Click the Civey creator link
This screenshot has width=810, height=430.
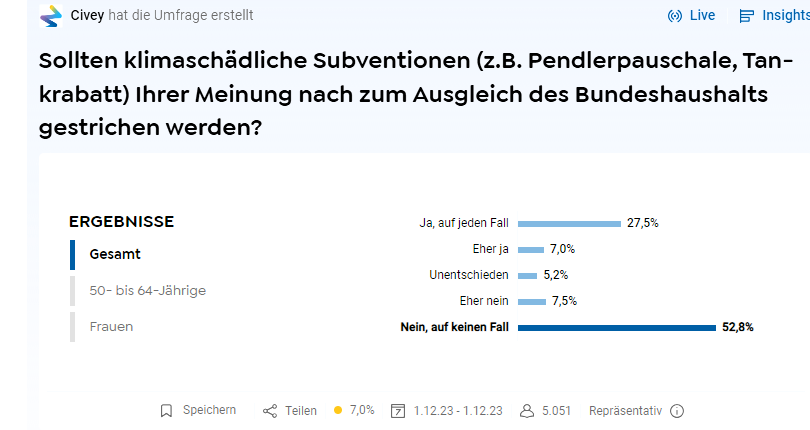88,15
